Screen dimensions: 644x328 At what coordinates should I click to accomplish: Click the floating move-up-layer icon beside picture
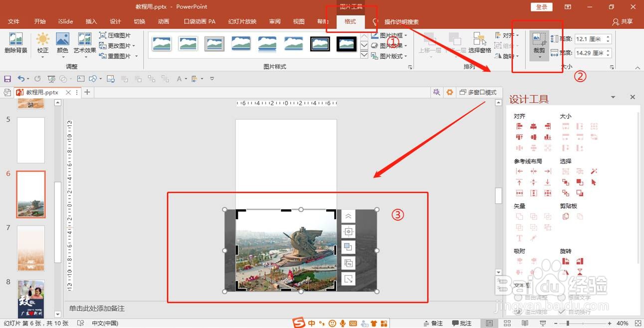pos(348,216)
